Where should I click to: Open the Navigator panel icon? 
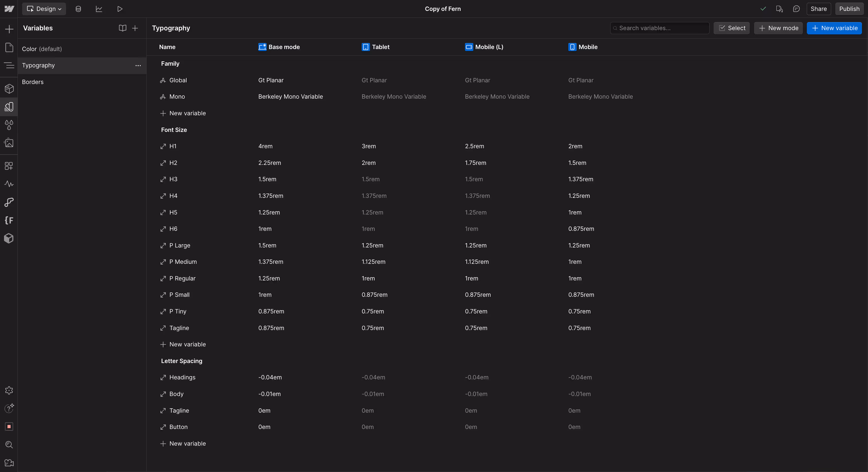coord(9,65)
